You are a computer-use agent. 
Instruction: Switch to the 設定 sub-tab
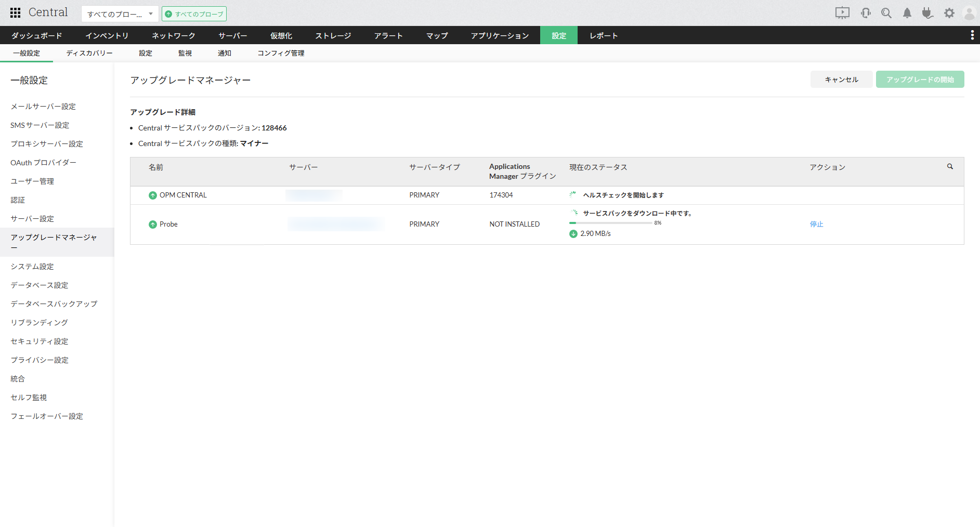click(146, 53)
